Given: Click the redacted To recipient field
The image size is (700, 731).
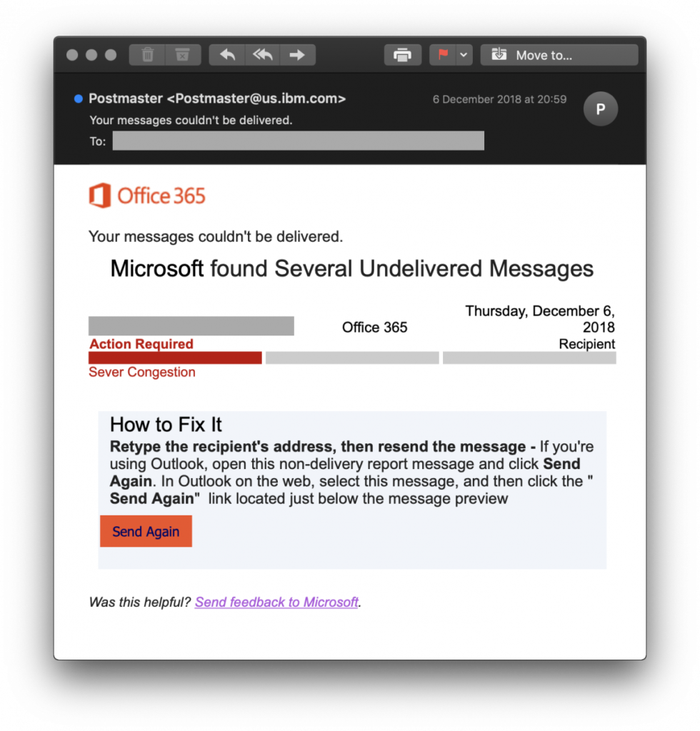Looking at the screenshot, I should pos(298,141).
